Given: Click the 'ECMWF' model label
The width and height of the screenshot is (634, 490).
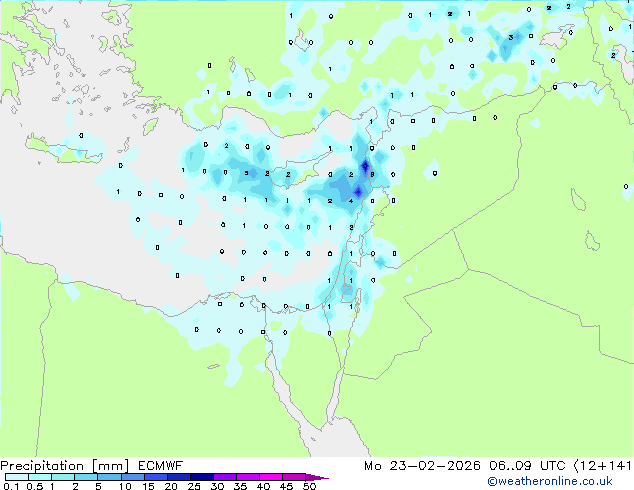Looking at the screenshot, I should point(161,466).
